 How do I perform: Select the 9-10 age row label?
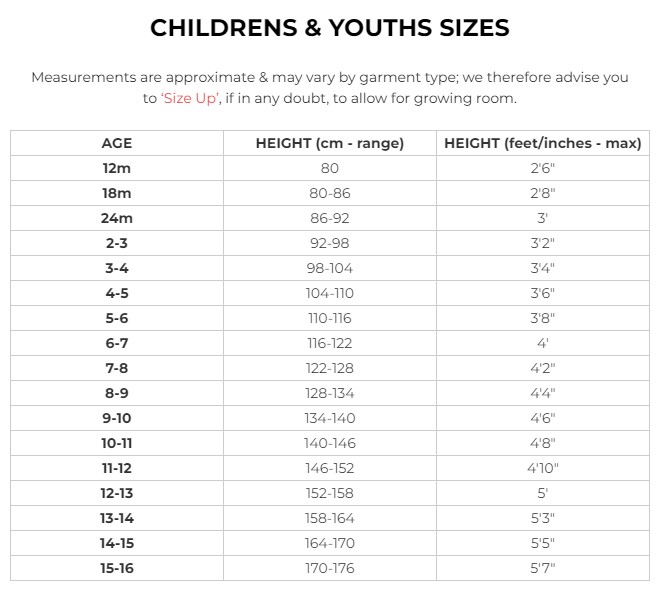click(117, 418)
